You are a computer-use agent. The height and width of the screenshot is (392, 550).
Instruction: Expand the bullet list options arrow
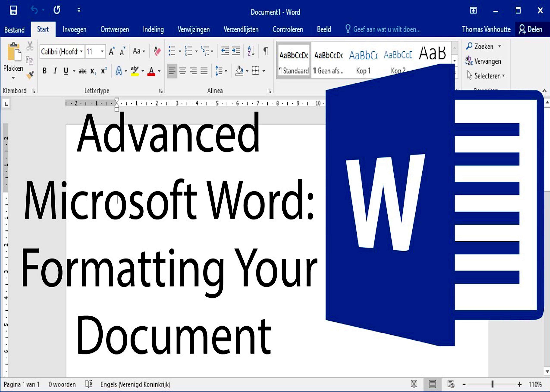180,51
